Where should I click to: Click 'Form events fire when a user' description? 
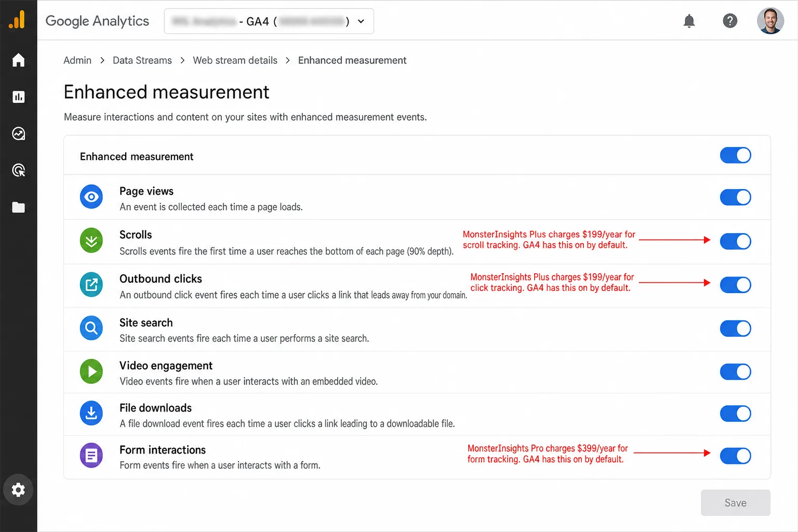click(x=220, y=465)
